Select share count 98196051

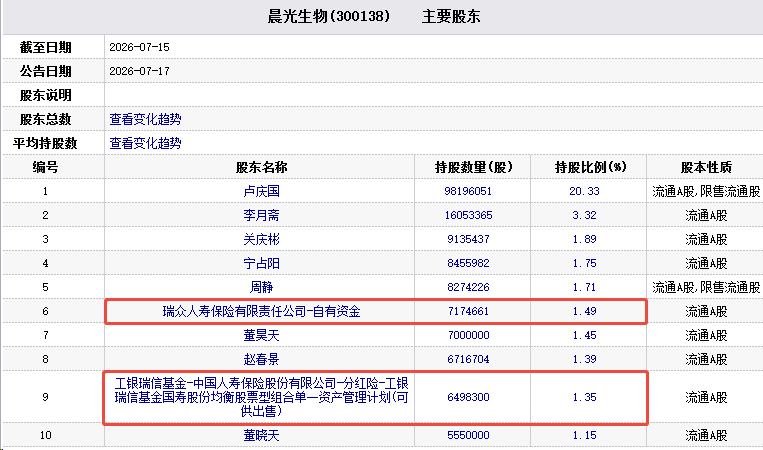468,191
